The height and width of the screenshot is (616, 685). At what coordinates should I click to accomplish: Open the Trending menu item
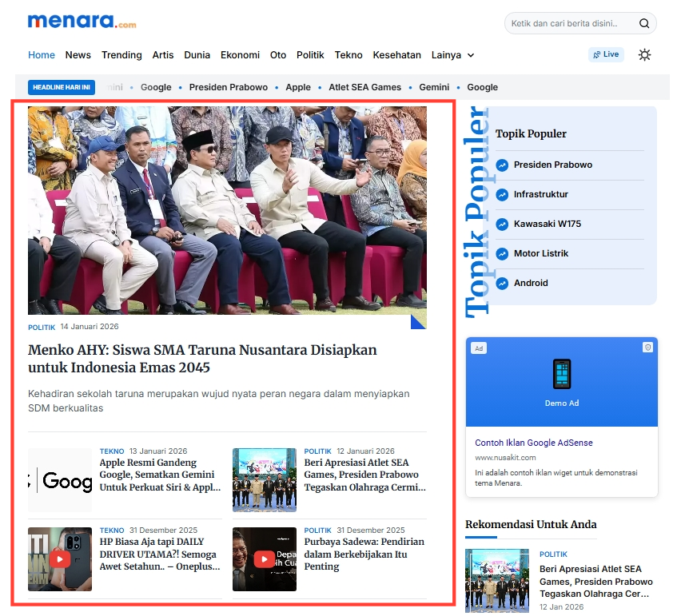click(121, 55)
